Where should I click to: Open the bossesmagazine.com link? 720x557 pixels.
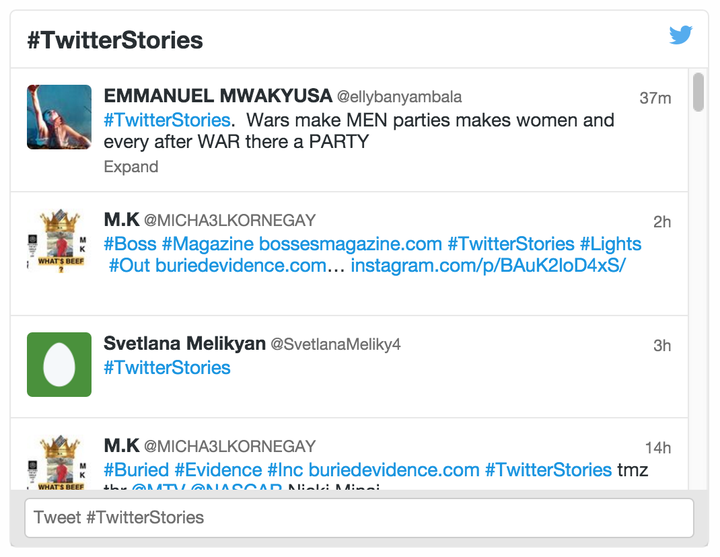coord(350,244)
